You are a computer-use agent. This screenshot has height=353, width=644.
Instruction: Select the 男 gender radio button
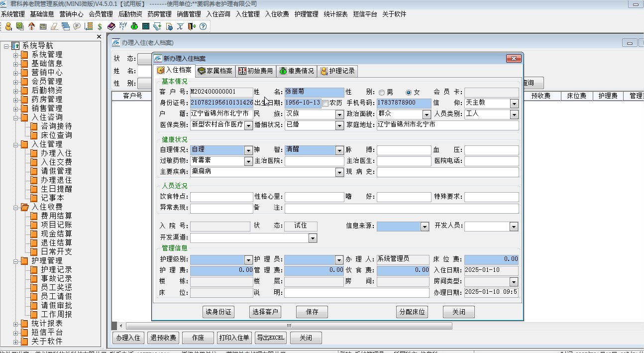point(382,92)
